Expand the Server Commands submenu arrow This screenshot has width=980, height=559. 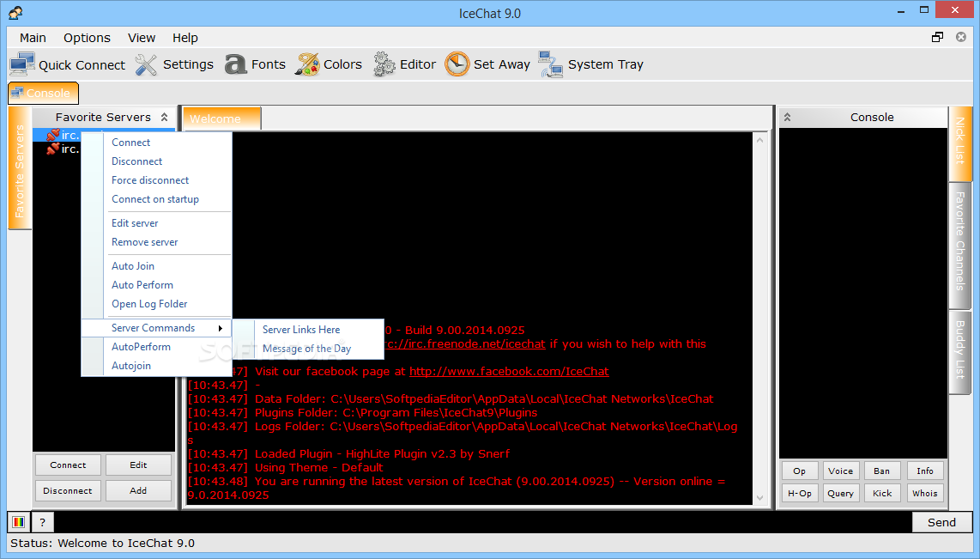pos(220,328)
